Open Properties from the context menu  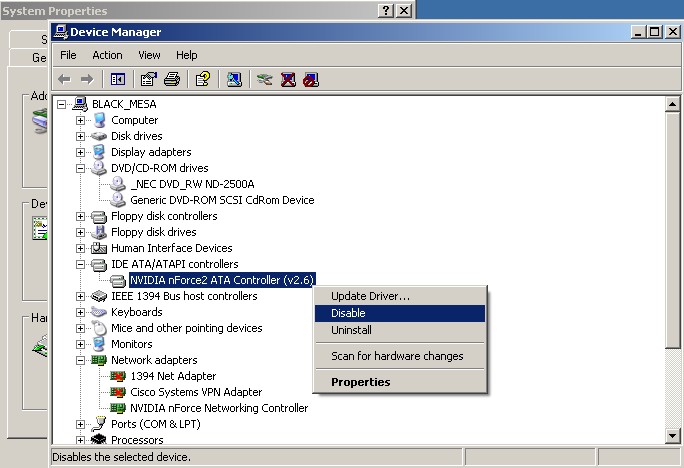(x=360, y=382)
